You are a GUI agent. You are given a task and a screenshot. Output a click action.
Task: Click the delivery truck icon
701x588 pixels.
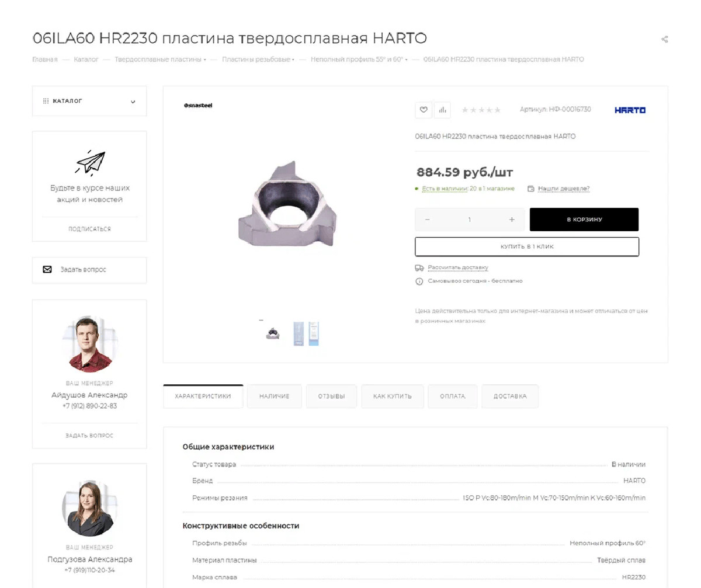[x=419, y=268]
